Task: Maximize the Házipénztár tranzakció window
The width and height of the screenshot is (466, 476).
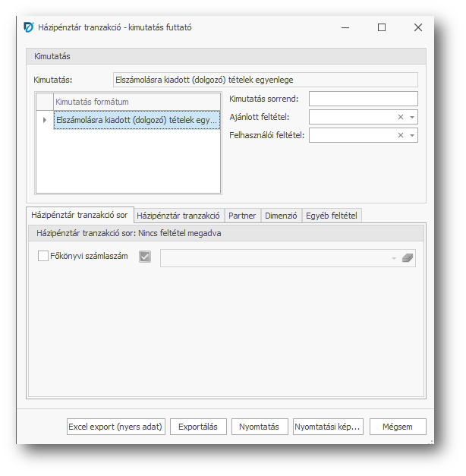Action: pyautogui.click(x=382, y=27)
